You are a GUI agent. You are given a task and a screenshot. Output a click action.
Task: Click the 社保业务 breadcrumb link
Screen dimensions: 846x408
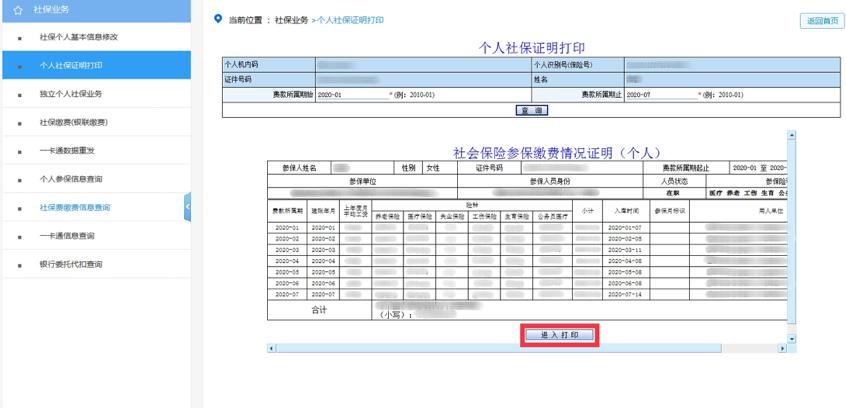(x=291, y=20)
